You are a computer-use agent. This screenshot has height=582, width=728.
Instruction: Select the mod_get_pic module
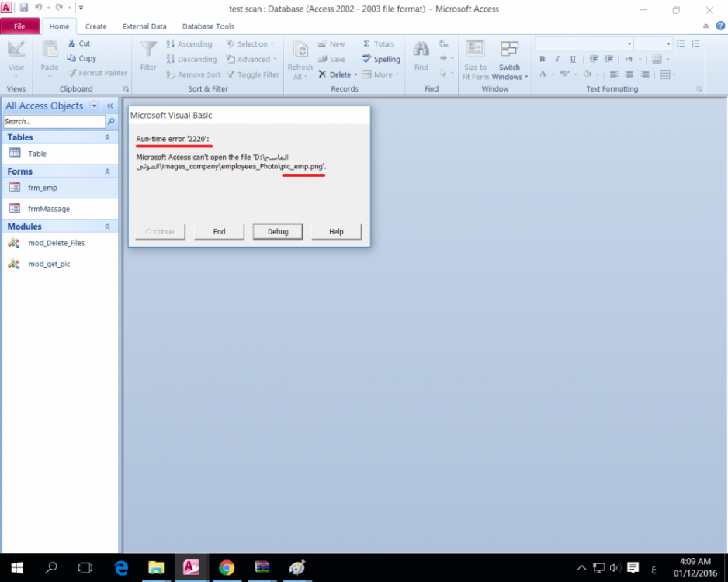[x=60, y=264]
